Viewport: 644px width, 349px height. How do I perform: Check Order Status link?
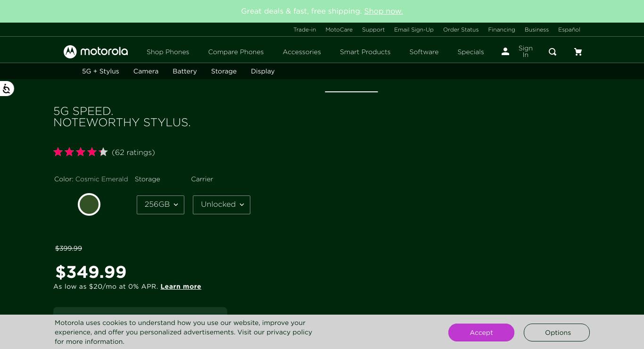461,30
